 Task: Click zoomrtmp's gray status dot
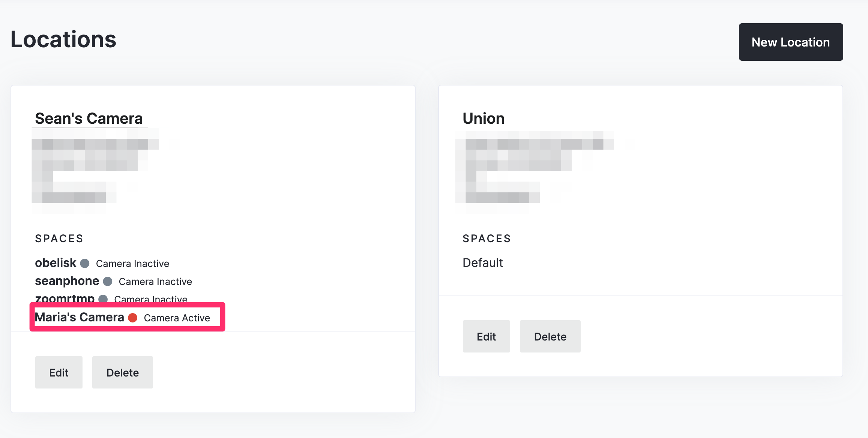103,299
